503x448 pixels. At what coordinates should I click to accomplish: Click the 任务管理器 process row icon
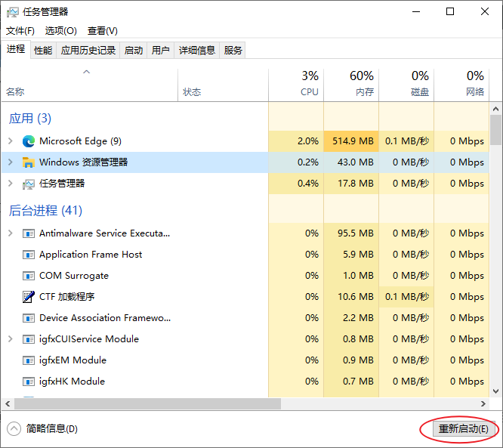click(29, 184)
